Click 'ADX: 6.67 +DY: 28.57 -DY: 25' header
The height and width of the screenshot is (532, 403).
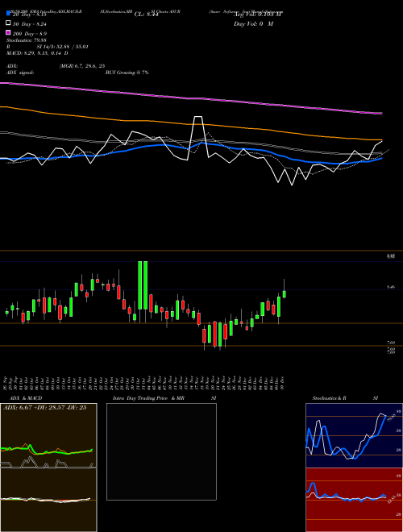[45, 408]
